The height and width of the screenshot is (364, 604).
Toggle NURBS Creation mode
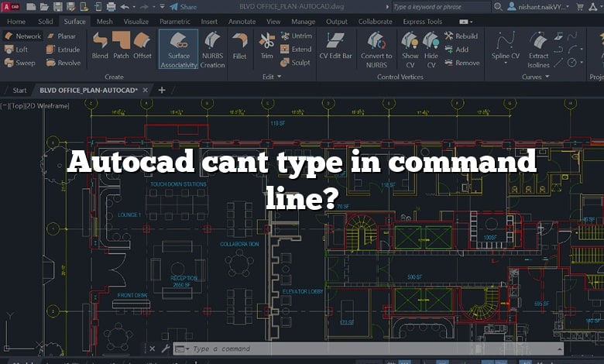click(212, 50)
